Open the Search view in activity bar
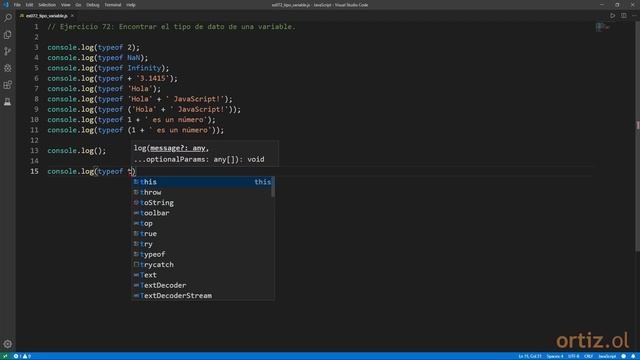Viewport: 640px width, 360px height. (8, 18)
